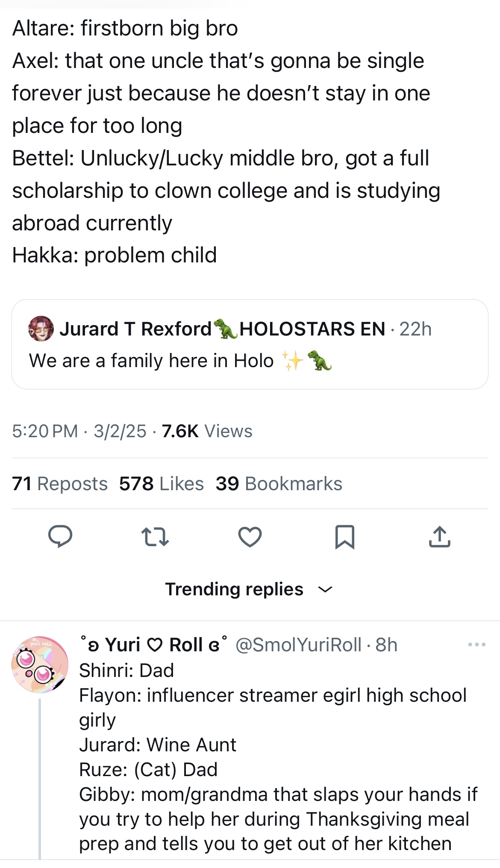View the 71 Reposts list
The image size is (500, 868).
[x=60, y=484]
